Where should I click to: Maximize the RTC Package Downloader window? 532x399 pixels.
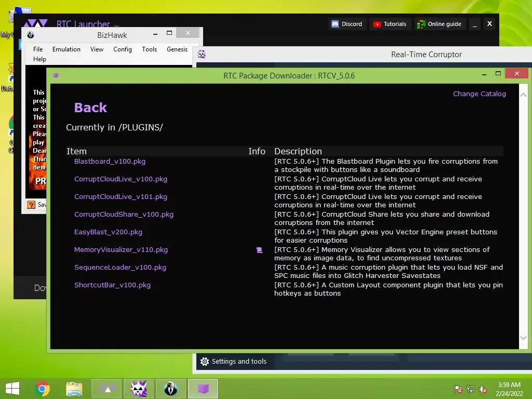(x=498, y=73)
